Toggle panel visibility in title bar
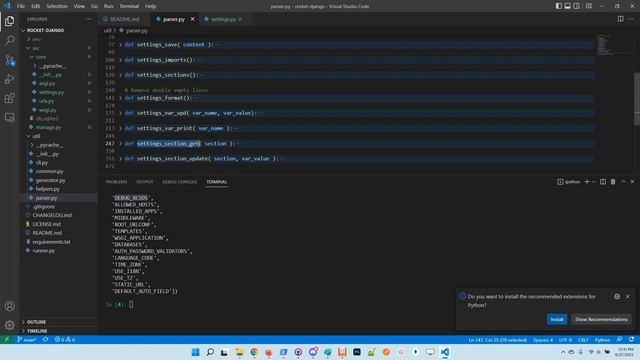The height and width of the screenshot is (360, 640). pyautogui.click(x=567, y=6)
